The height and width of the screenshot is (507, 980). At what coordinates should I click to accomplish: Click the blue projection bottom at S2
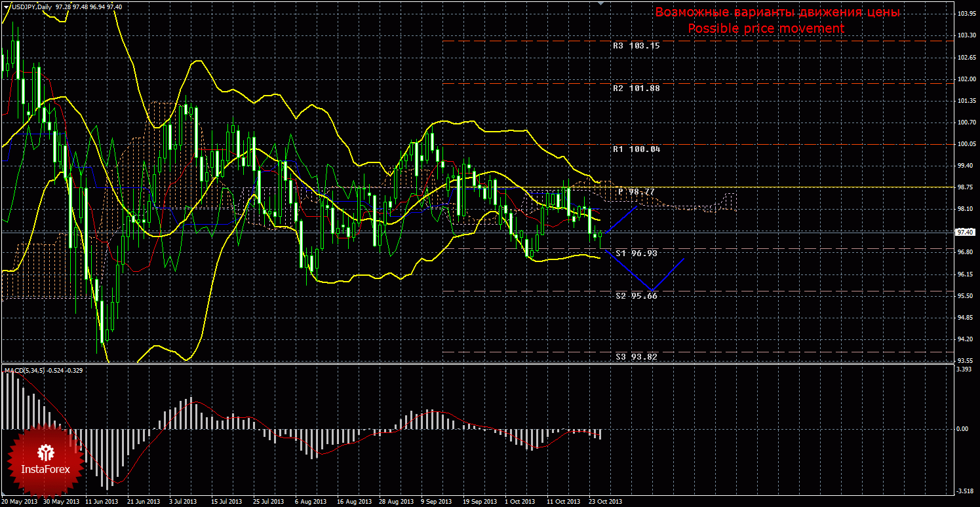pyautogui.click(x=651, y=290)
